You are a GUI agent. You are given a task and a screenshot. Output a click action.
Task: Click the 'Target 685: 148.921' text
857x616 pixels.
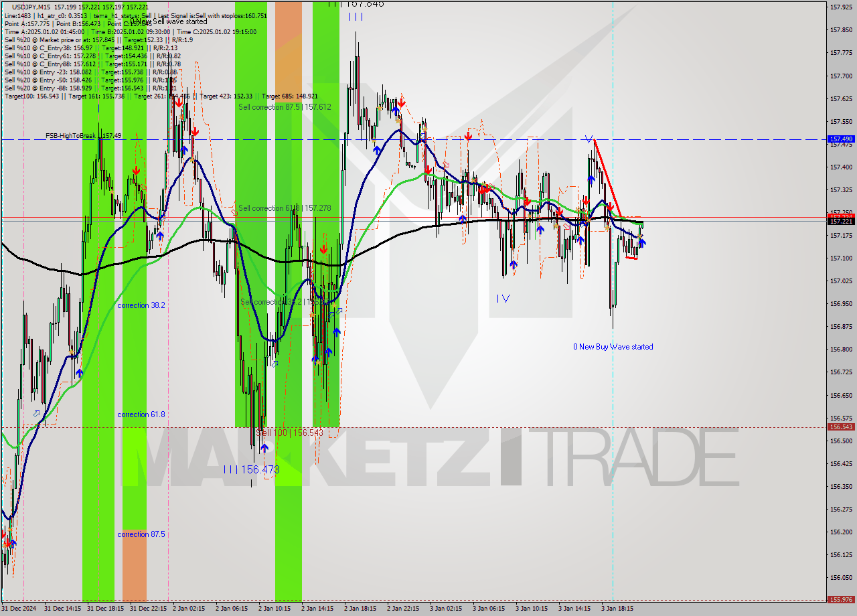(x=290, y=96)
